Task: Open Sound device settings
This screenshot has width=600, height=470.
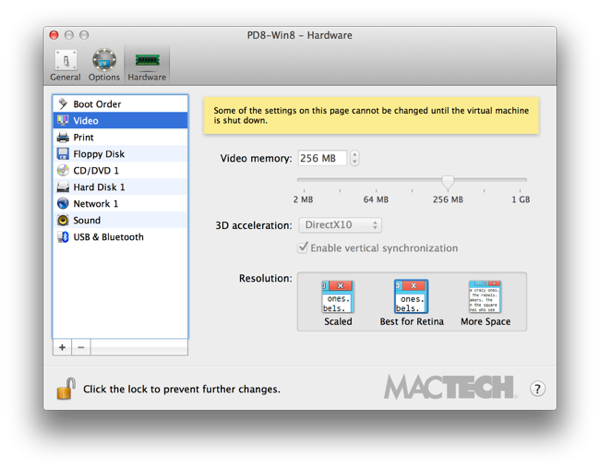Action: tap(86, 220)
